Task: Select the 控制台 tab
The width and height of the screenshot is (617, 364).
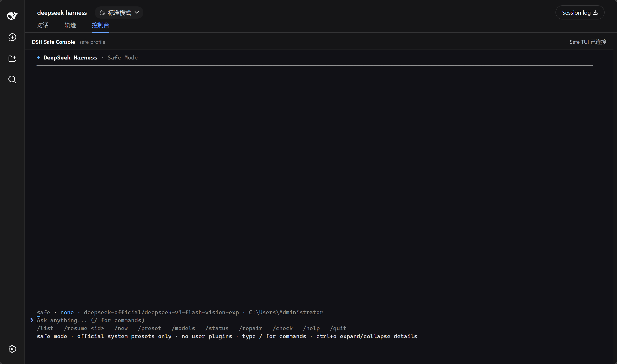Action: coord(101,25)
